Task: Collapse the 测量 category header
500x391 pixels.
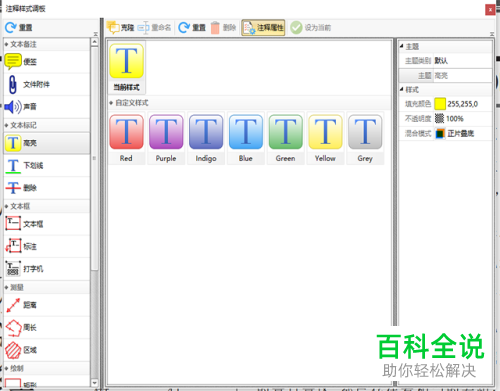Action: 47,287
